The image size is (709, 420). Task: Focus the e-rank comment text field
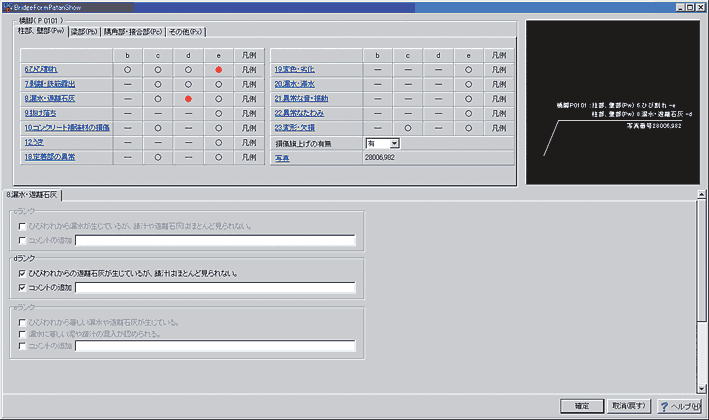coord(215,346)
